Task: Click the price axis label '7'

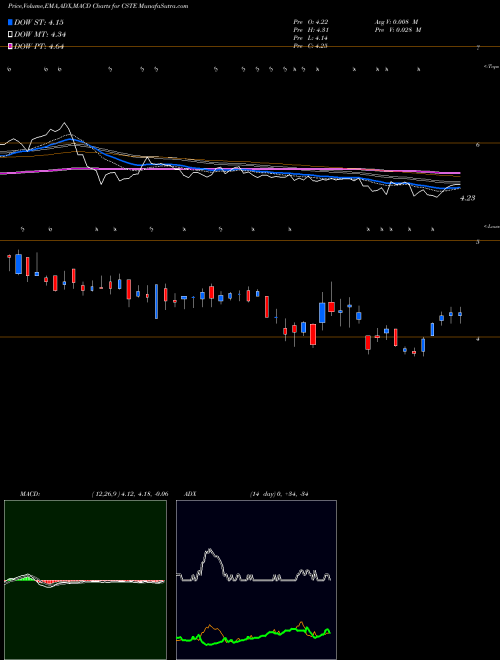Action: (478, 48)
